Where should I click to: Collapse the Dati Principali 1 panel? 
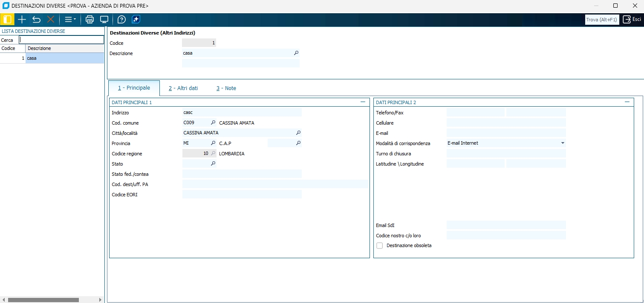pos(363,102)
